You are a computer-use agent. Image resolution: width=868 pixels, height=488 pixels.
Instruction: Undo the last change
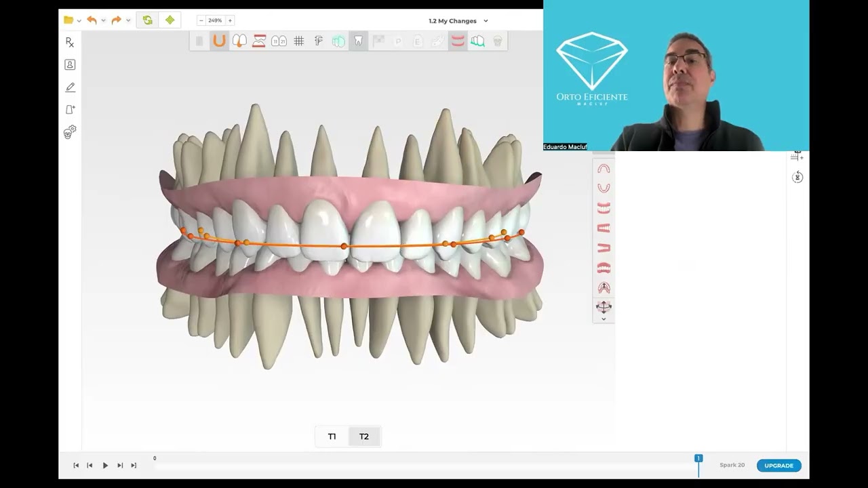click(92, 20)
